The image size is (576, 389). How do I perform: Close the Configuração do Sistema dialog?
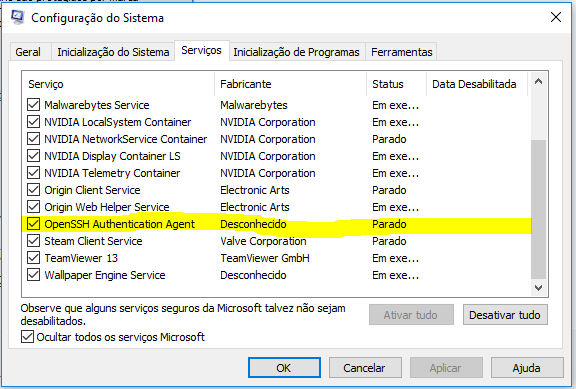(x=556, y=17)
